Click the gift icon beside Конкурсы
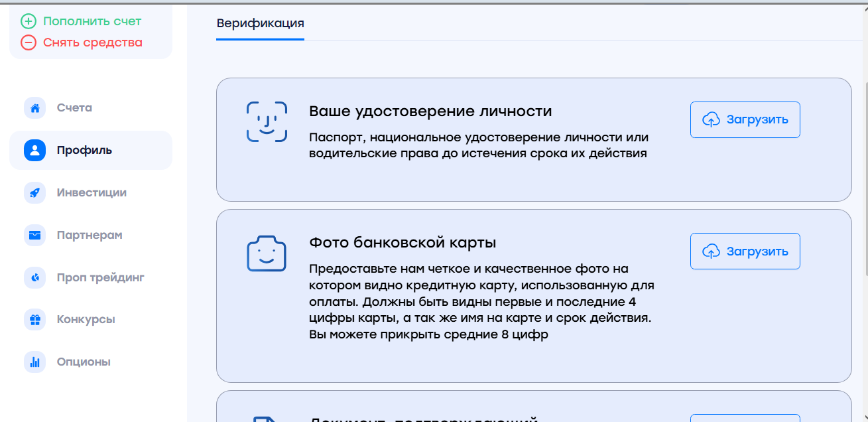The height and width of the screenshot is (422, 868). click(x=34, y=320)
